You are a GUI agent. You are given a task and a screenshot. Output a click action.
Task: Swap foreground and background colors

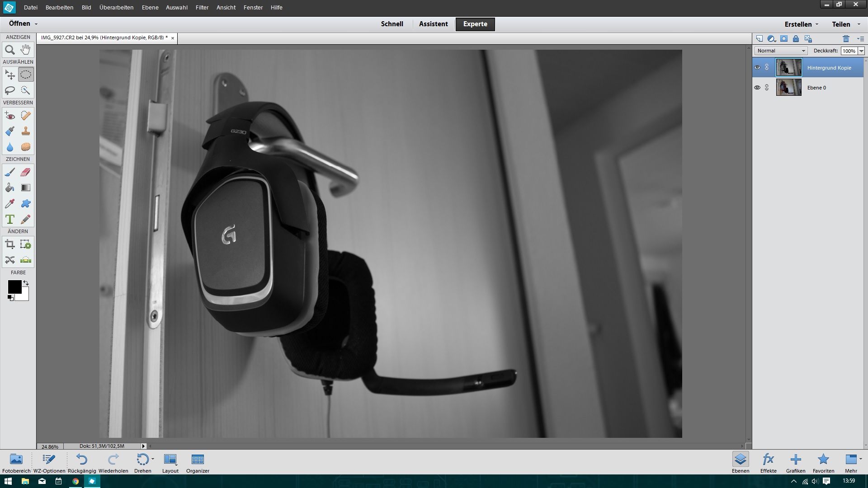(26, 283)
